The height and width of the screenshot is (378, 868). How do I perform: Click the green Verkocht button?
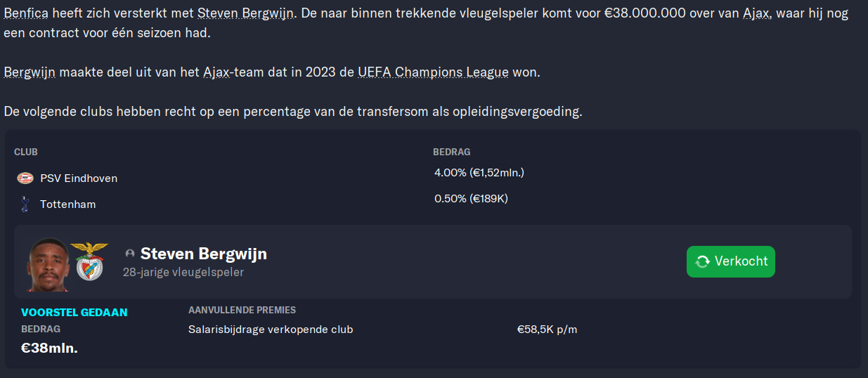pos(731,261)
